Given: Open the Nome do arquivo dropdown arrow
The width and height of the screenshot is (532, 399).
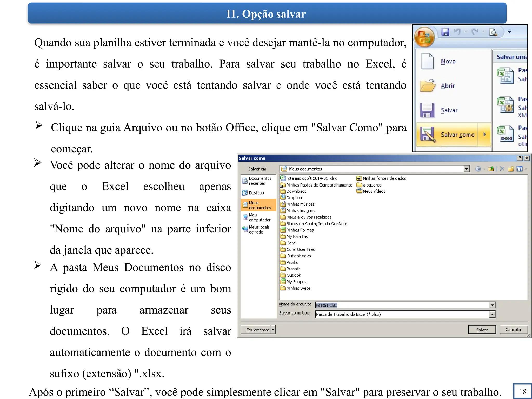Looking at the screenshot, I should (x=492, y=305).
